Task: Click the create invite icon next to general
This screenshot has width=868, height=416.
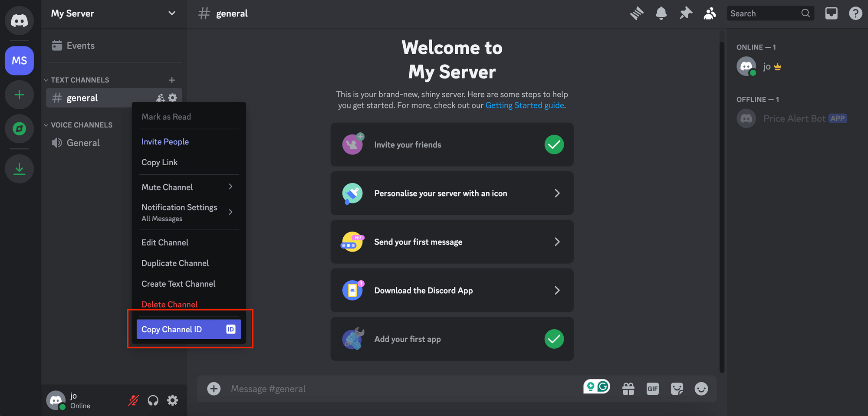Action: point(160,98)
